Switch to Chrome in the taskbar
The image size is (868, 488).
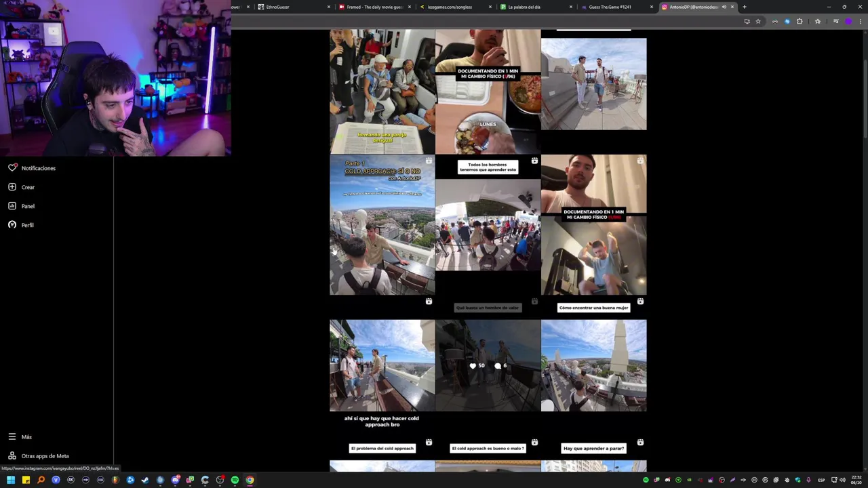point(250,480)
